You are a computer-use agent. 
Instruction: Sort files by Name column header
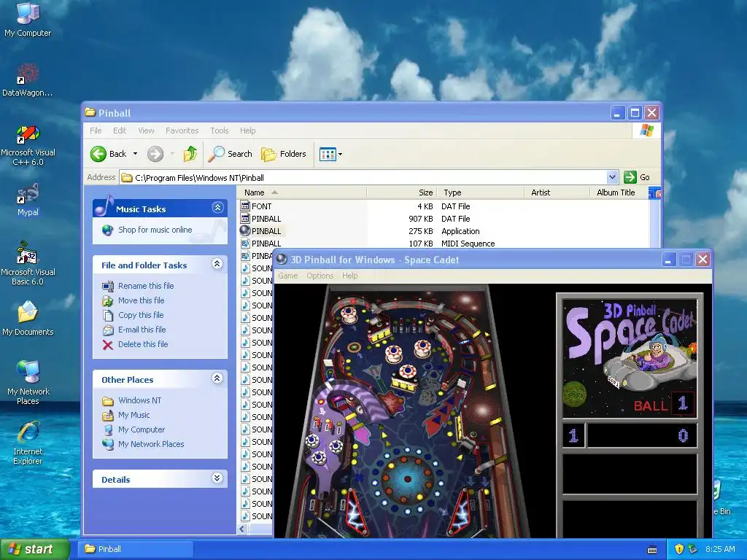point(302,192)
